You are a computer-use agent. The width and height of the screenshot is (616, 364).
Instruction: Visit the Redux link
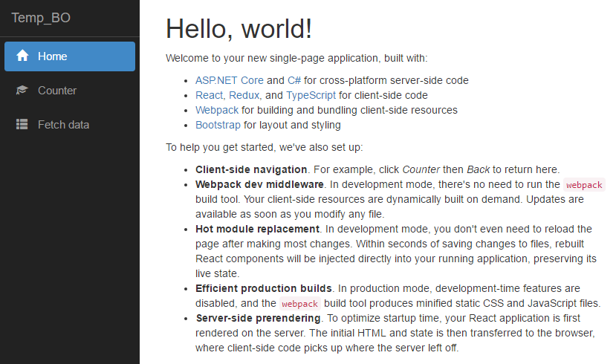click(244, 95)
